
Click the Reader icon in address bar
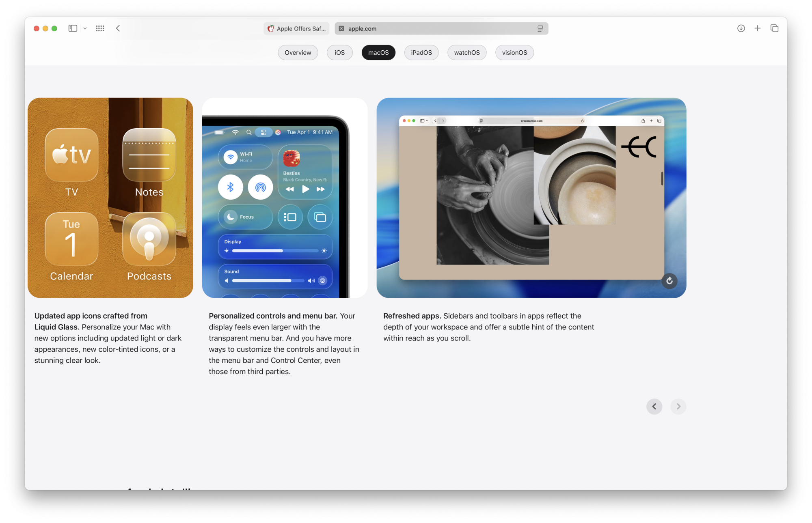[540, 28]
